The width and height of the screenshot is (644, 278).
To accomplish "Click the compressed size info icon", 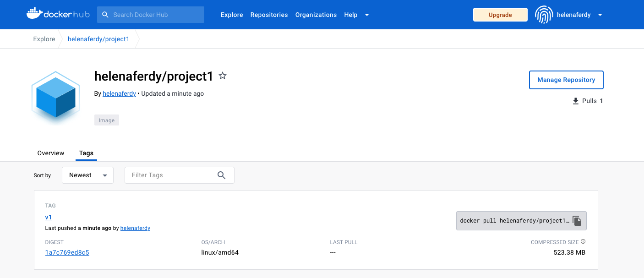I will coord(583,242).
